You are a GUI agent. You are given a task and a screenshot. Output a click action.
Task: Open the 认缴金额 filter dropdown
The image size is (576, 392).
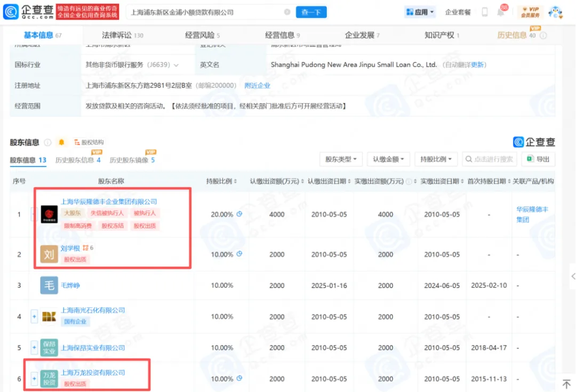pyautogui.click(x=388, y=159)
